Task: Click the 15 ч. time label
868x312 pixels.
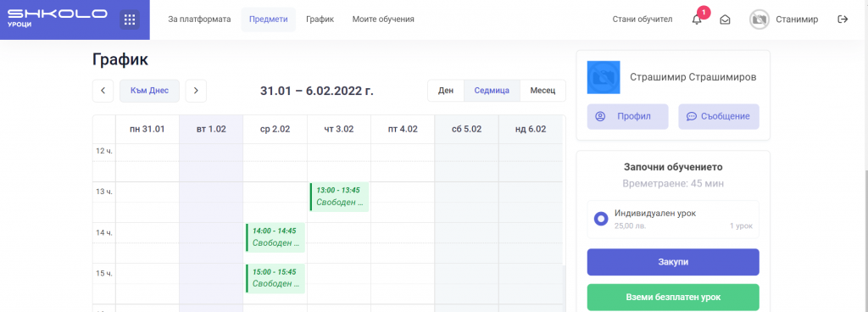Action: coord(104,273)
